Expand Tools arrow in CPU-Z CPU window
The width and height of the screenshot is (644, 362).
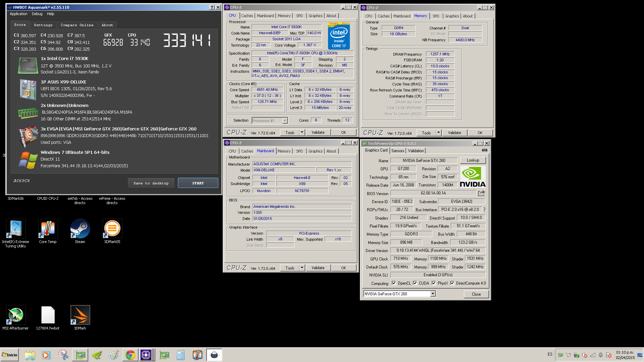point(302,132)
